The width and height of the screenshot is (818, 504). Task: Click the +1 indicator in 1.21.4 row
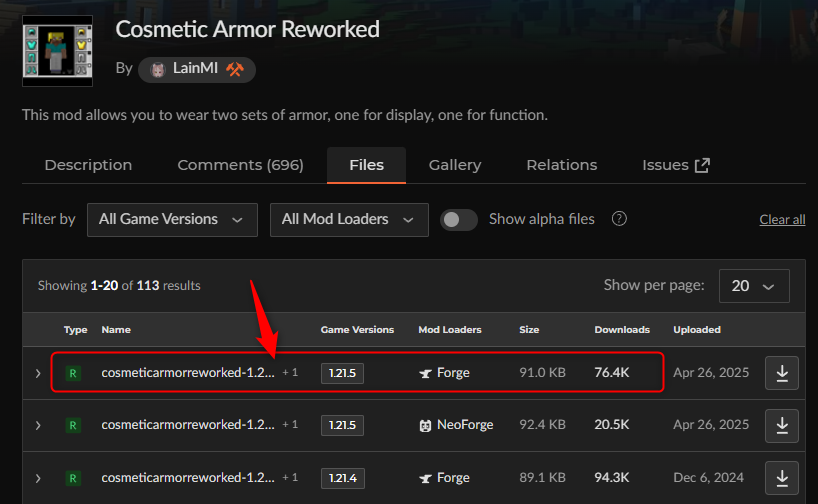coord(290,477)
